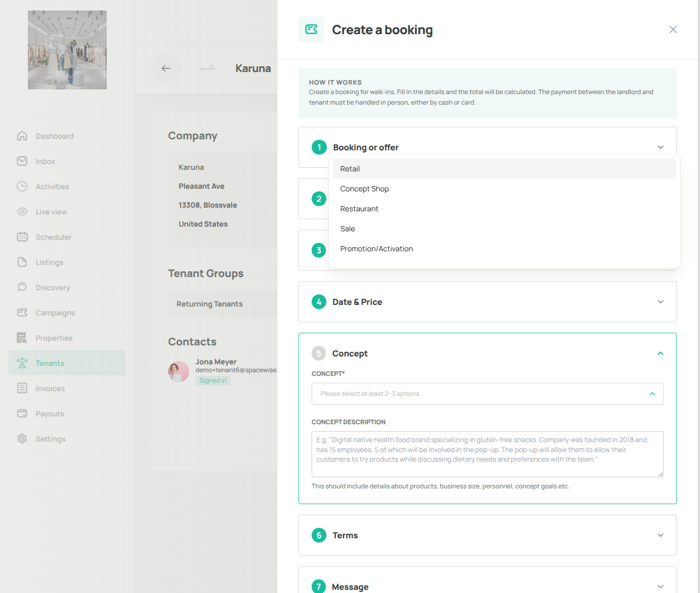Click step 2 number circle
Viewport: 700px width, 593px height.
tap(319, 199)
